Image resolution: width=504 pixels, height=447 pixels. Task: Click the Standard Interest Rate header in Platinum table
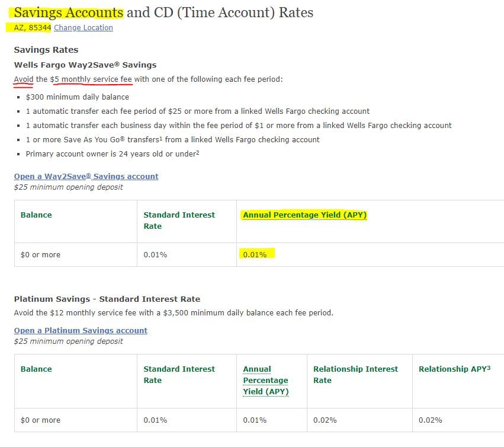[x=179, y=375]
